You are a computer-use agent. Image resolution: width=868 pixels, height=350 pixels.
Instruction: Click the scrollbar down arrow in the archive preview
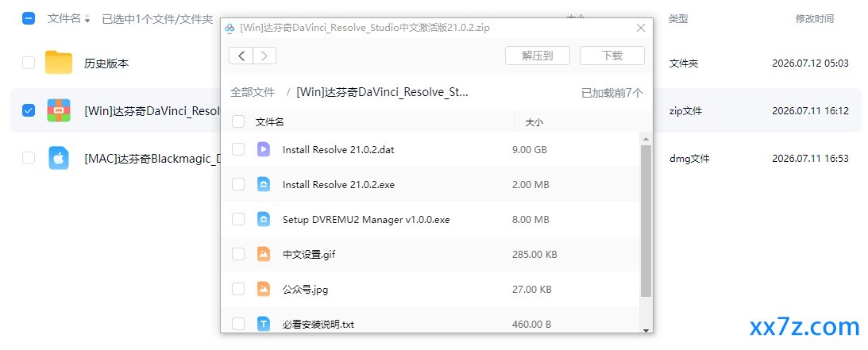[x=646, y=330]
